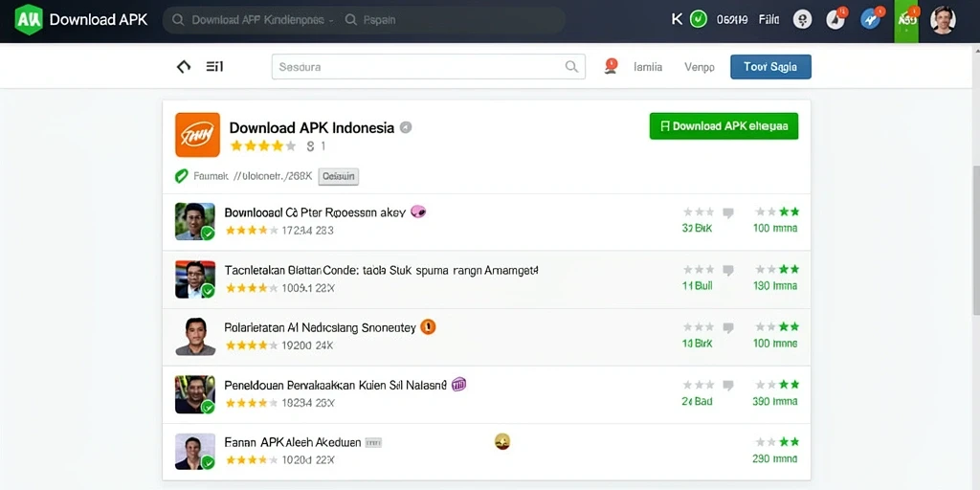
Task: Click the back arrow icon left of the search box
Action: pyautogui.click(x=183, y=66)
